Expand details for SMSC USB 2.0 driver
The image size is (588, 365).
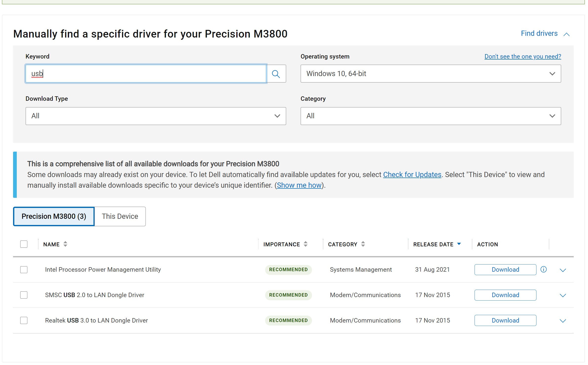563,296
